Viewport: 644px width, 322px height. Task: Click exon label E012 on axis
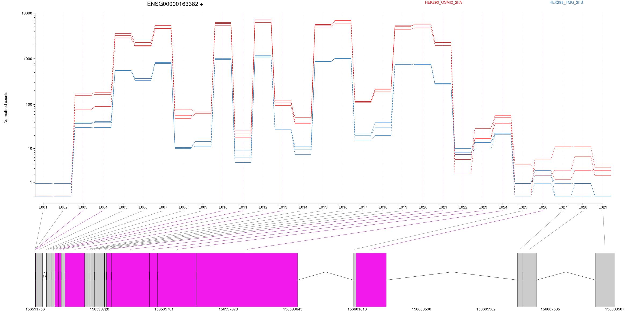263,207
